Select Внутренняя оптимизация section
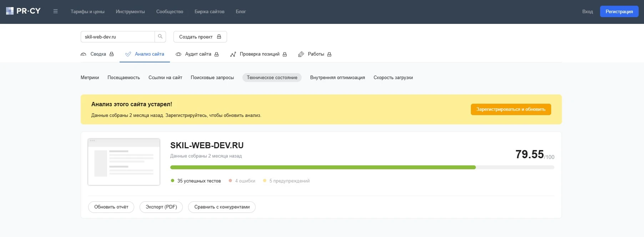Viewport: 644px width, 237px height. tap(337, 77)
